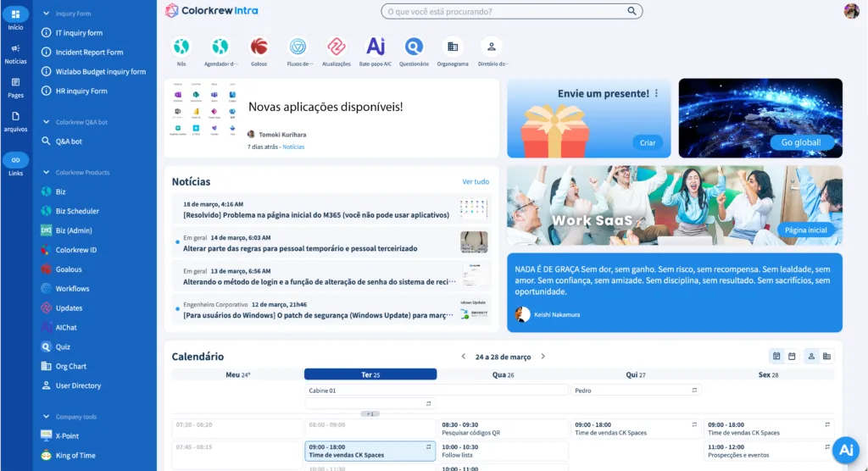Open Wizlabo Budget inquiry form

click(101, 71)
